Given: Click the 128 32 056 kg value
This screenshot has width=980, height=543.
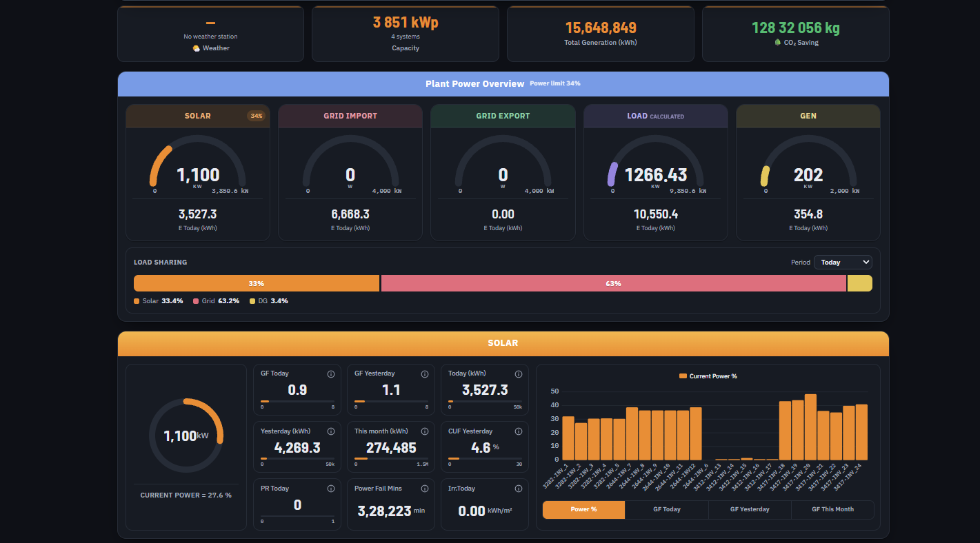Looking at the screenshot, I should (796, 28).
